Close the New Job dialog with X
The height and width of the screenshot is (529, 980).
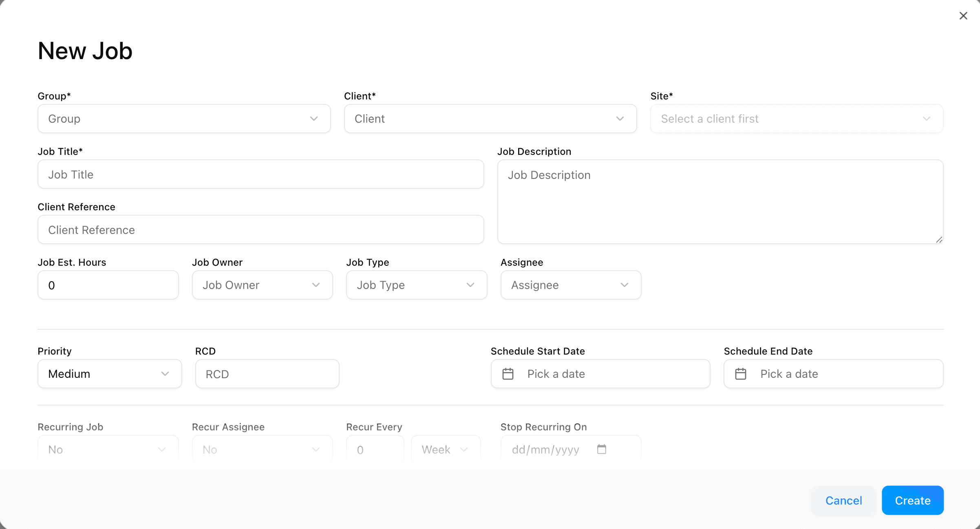[963, 16]
